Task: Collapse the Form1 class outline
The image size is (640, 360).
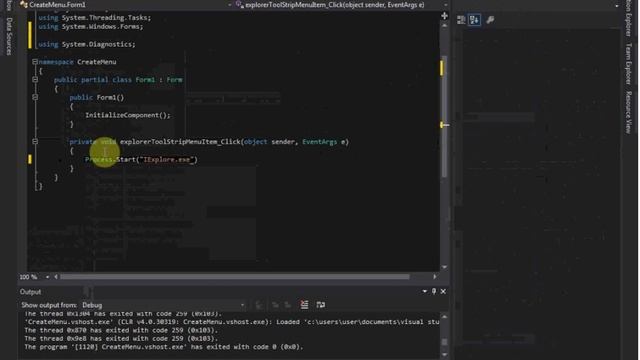Action: (35, 80)
